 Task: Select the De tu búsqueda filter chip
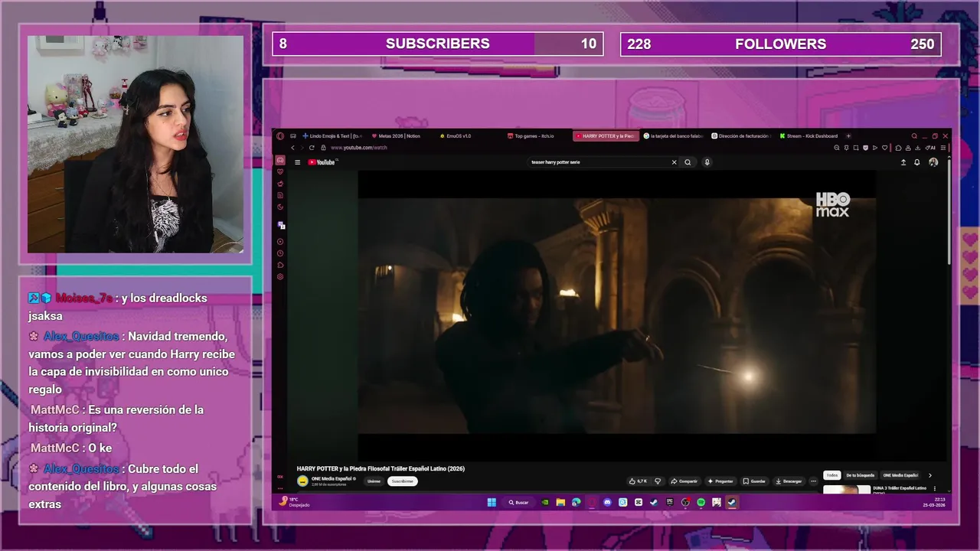pyautogui.click(x=860, y=475)
